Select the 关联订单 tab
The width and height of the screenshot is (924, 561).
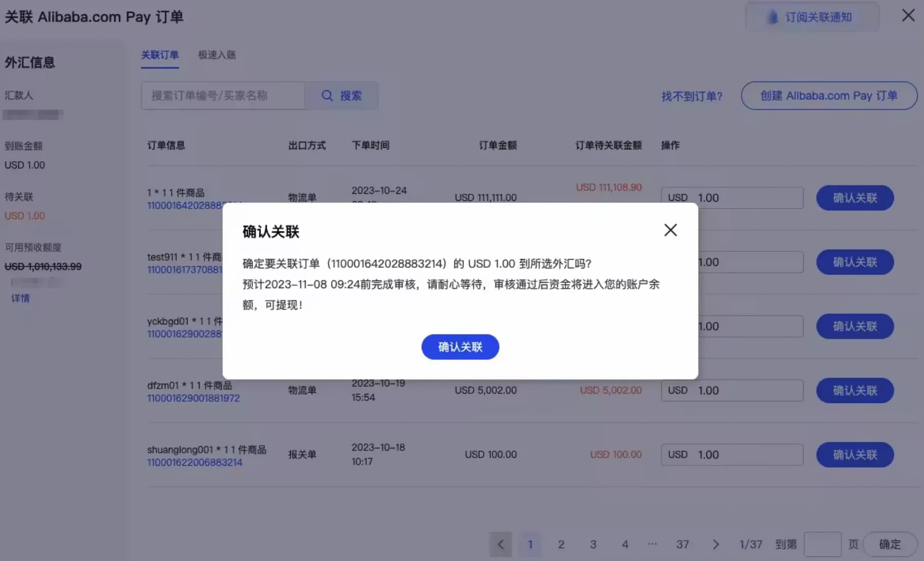[160, 55]
